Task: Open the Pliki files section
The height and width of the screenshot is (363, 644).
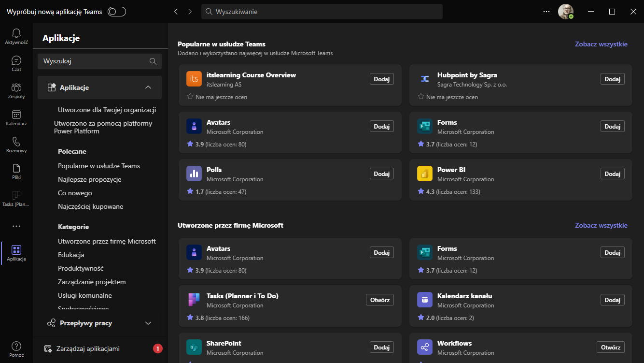Action: (16, 172)
